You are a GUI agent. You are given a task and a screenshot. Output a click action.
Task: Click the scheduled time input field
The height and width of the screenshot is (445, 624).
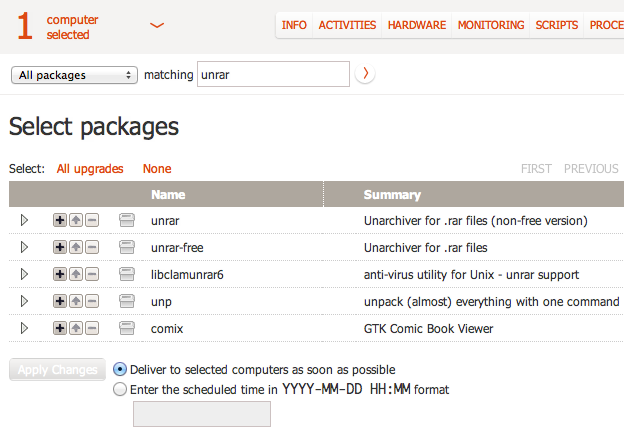click(x=202, y=414)
